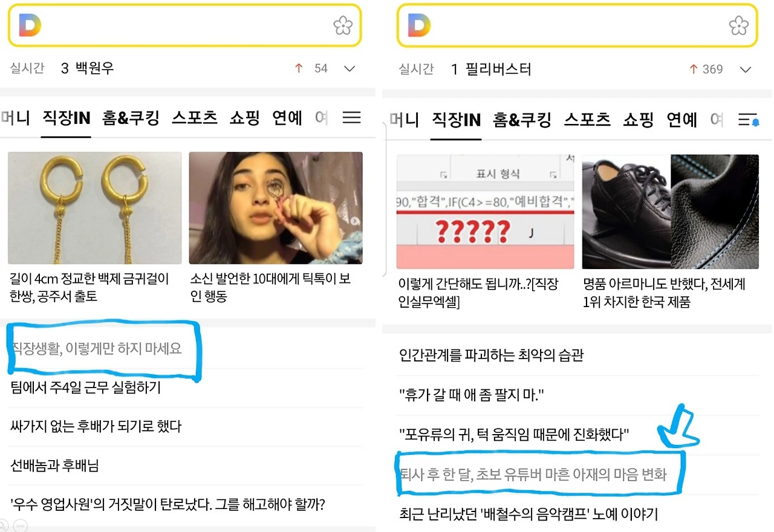
Task: Expand the real-time ranking next to 54
Action: 350,69
